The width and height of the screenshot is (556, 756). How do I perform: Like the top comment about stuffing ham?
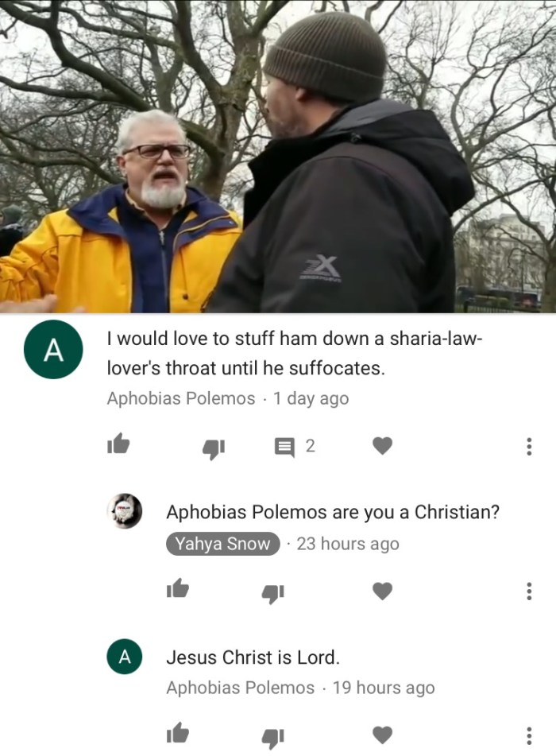click(118, 444)
